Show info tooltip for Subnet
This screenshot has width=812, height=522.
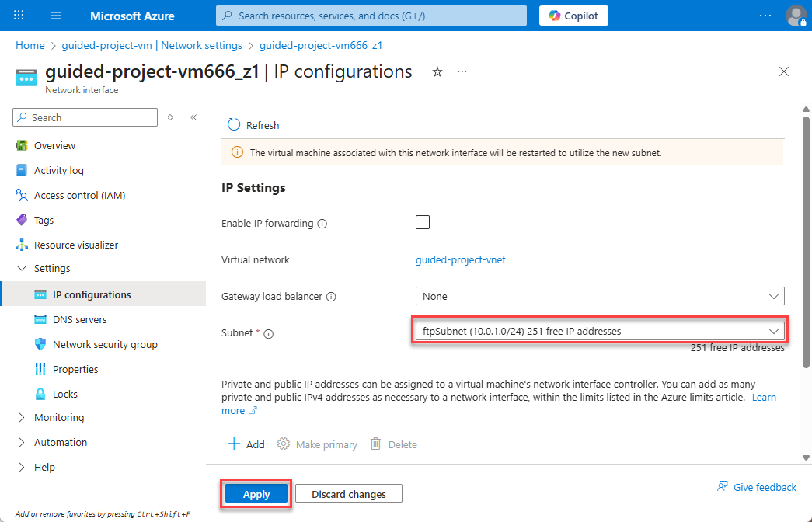coord(268,334)
